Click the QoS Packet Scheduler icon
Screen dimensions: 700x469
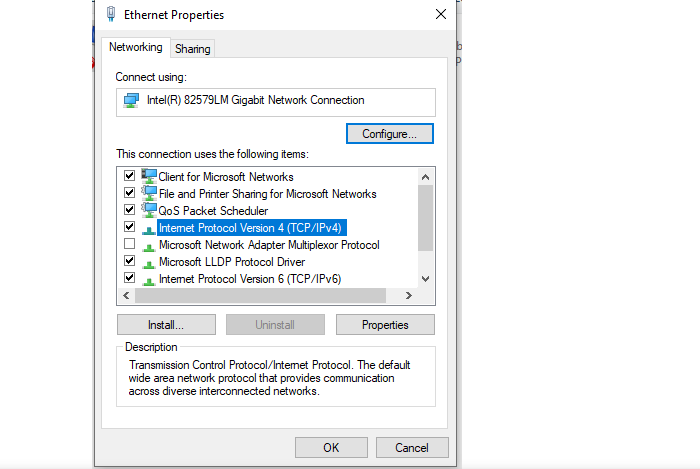pyautogui.click(x=149, y=210)
